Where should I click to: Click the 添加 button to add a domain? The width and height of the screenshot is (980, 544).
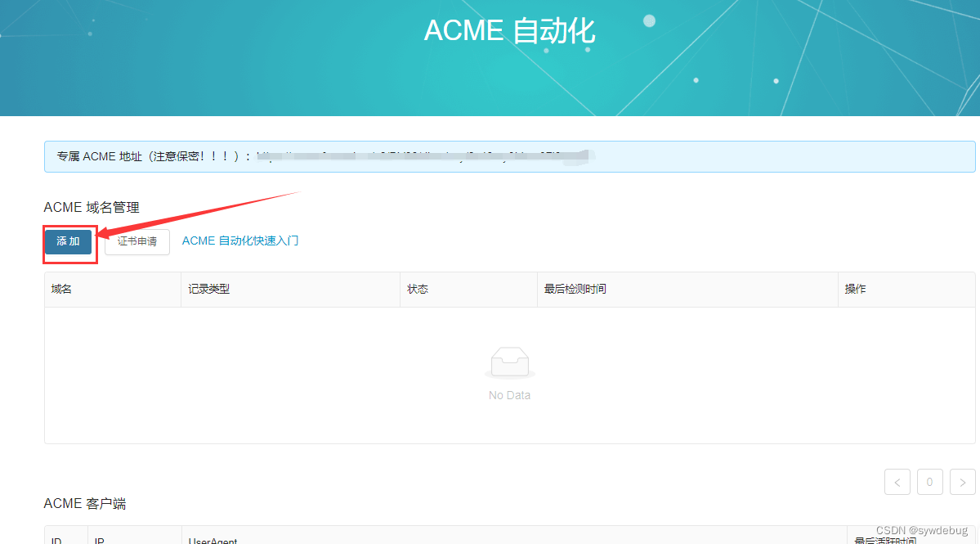pyautogui.click(x=69, y=242)
